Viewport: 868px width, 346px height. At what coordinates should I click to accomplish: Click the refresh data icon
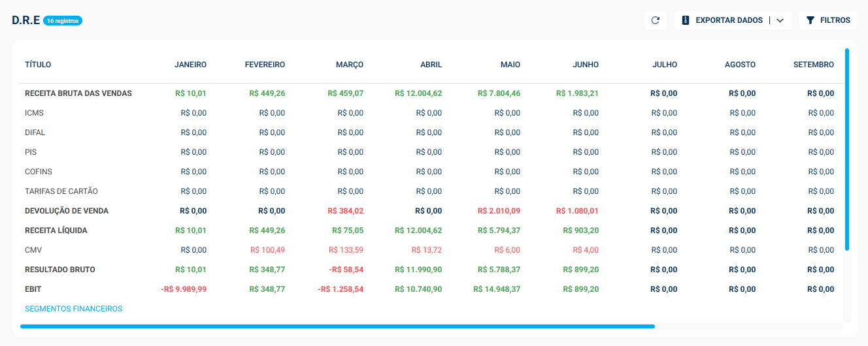pos(656,20)
